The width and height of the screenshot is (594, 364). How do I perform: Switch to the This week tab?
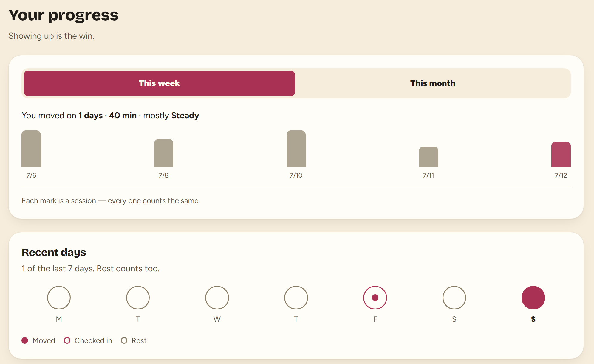[x=159, y=83]
